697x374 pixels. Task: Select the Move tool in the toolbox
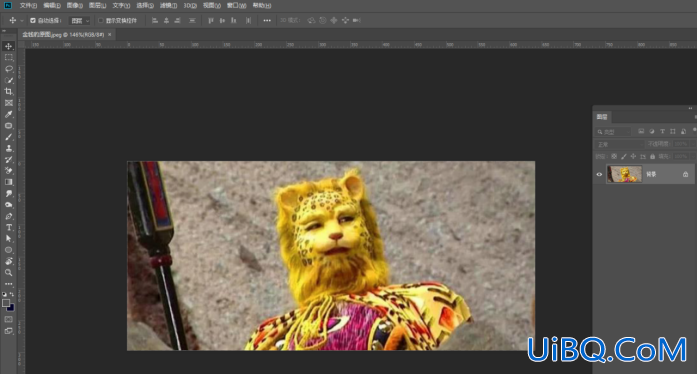tap(8, 46)
